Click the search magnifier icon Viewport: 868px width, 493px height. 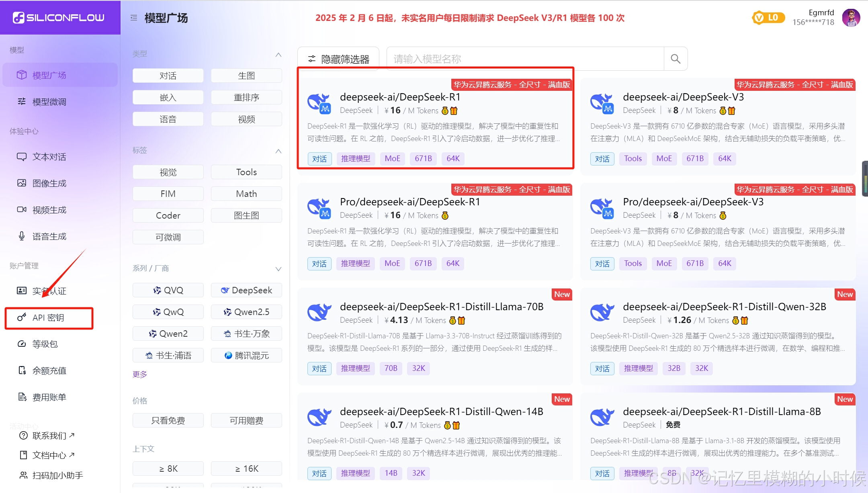coord(675,59)
